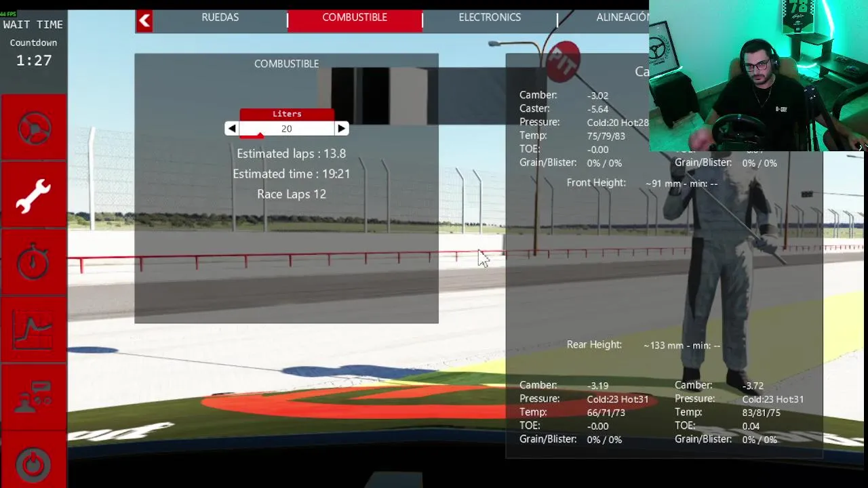Click the streamer webcam overlay
The width and height of the screenshot is (868, 488).
click(x=758, y=75)
